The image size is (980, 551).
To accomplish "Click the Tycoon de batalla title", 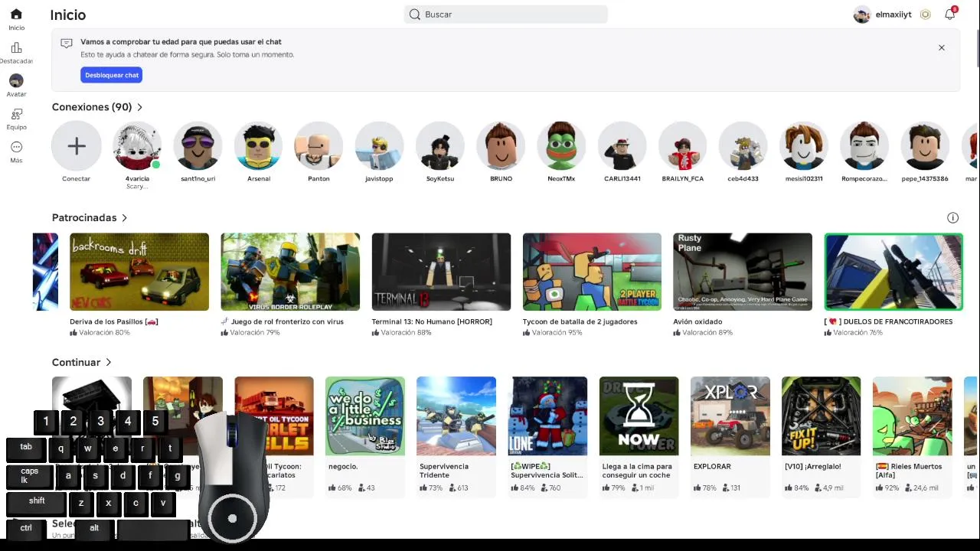I will (580, 322).
